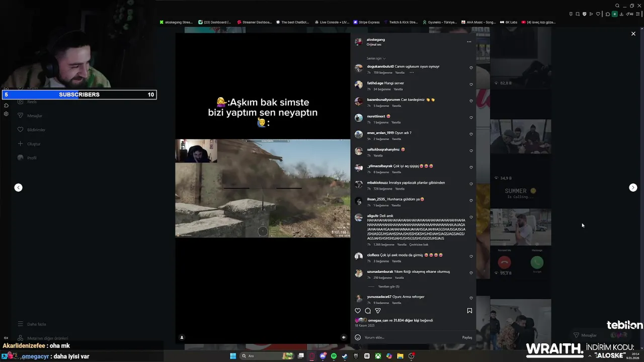Like mbakioksuzz's comment
This screenshot has width=644, height=362.
click(471, 184)
